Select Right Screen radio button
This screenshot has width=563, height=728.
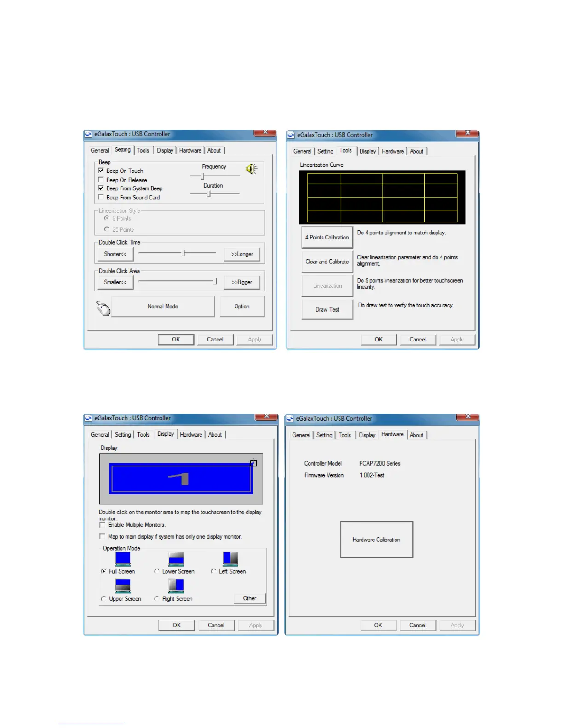click(157, 599)
